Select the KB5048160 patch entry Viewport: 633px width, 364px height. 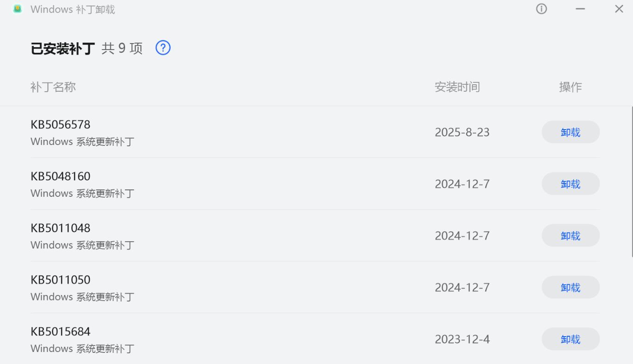[61, 176]
